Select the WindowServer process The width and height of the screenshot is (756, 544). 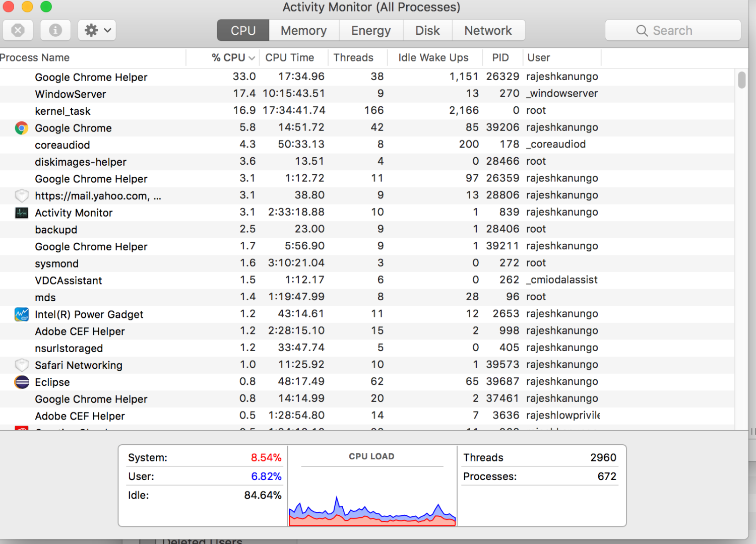tap(367, 94)
